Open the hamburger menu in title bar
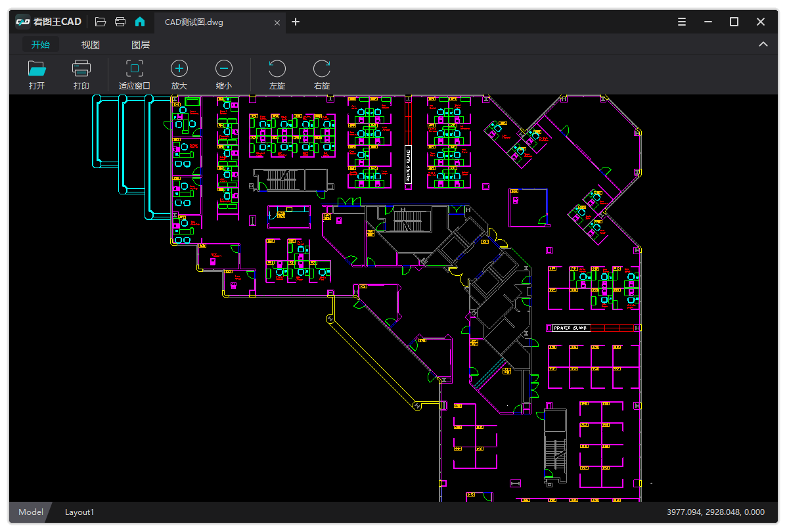This screenshot has height=532, width=787. point(682,22)
